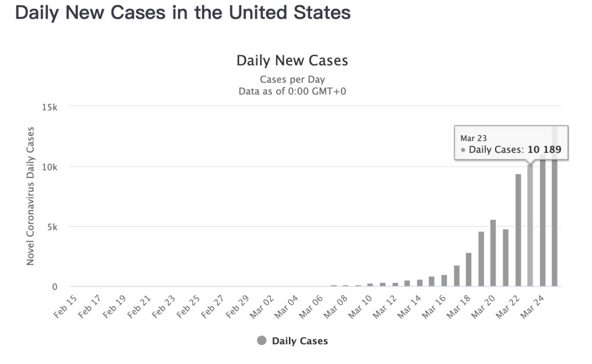The width and height of the screenshot is (592, 364).
Task: Click the page heading Daily New Cases in United States
Action: coord(183,13)
